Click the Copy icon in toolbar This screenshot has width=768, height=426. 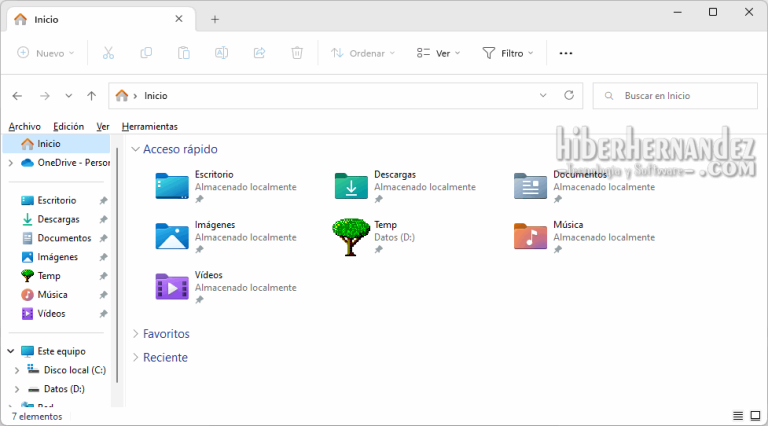pos(146,53)
